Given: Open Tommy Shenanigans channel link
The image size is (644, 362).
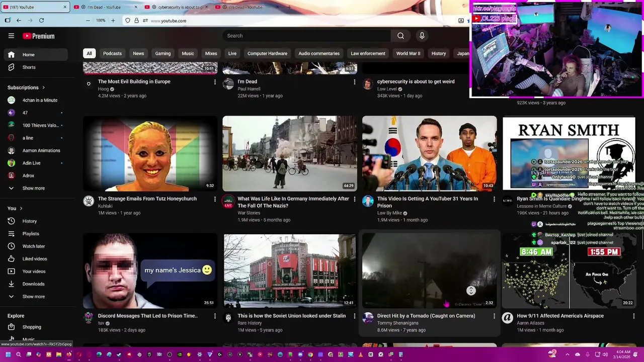Looking at the screenshot, I should coord(397,323).
